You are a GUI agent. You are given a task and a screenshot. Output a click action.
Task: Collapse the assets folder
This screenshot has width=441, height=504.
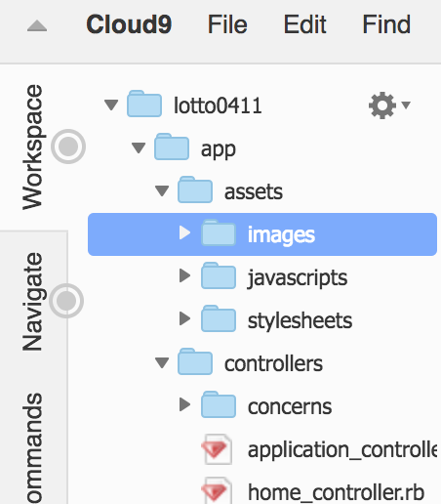pyautogui.click(x=162, y=190)
